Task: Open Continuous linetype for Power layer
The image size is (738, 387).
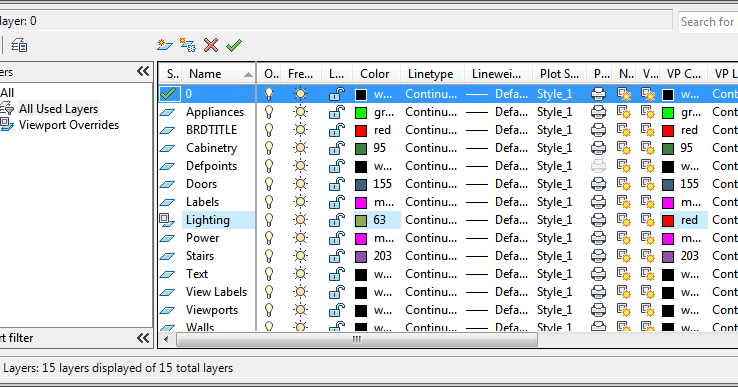Action: point(431,238)
